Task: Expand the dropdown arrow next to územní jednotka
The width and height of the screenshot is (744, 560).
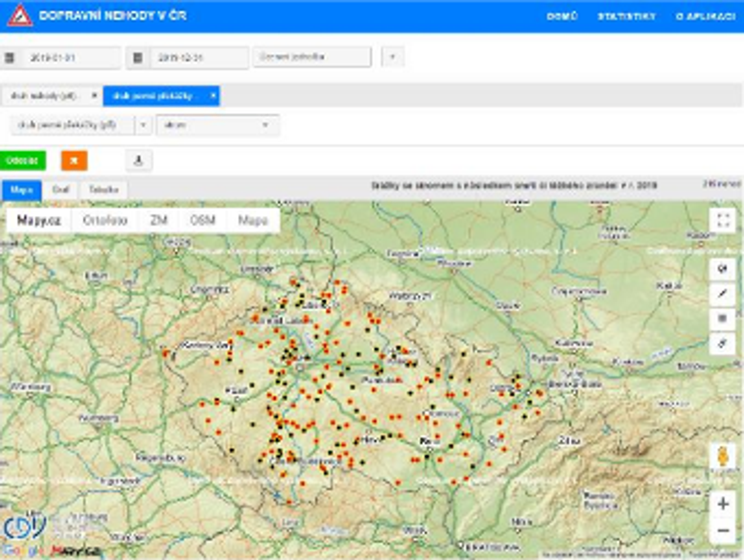Action: click(392, 57)
